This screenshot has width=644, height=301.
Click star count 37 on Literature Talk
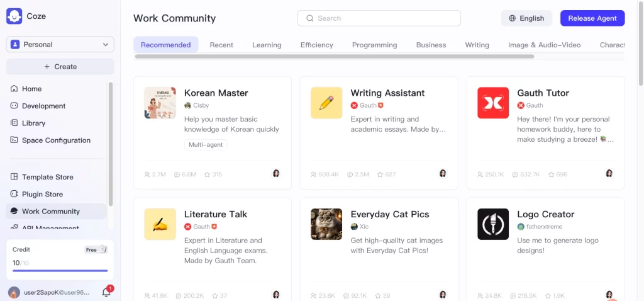click(219, 296)
